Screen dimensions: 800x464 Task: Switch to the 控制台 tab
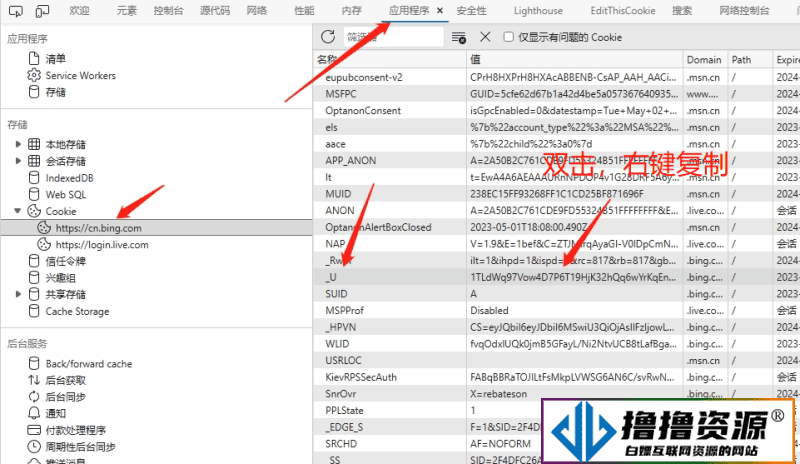tap(168, 11)
